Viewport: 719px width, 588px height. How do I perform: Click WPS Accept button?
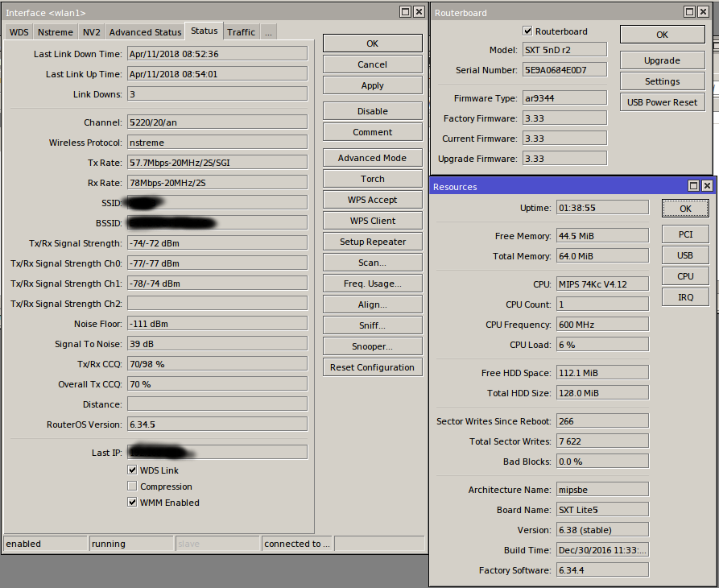[x=372, y=200]
